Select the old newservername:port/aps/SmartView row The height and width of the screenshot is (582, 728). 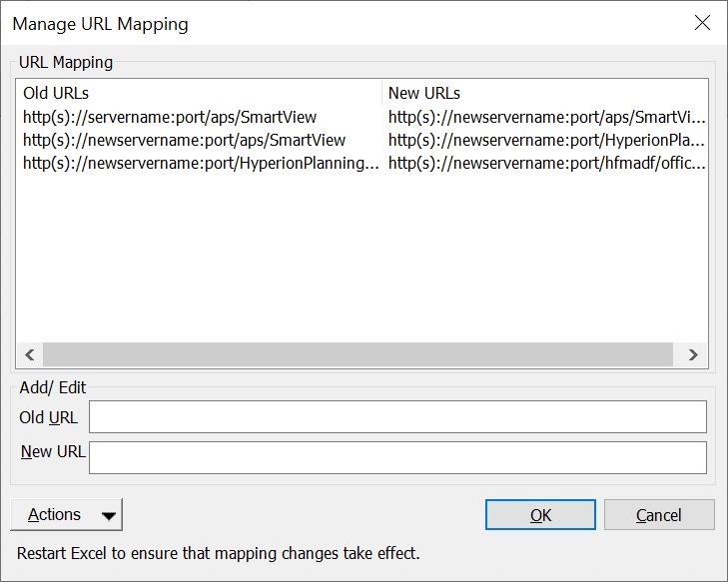(x=184, y=141)
